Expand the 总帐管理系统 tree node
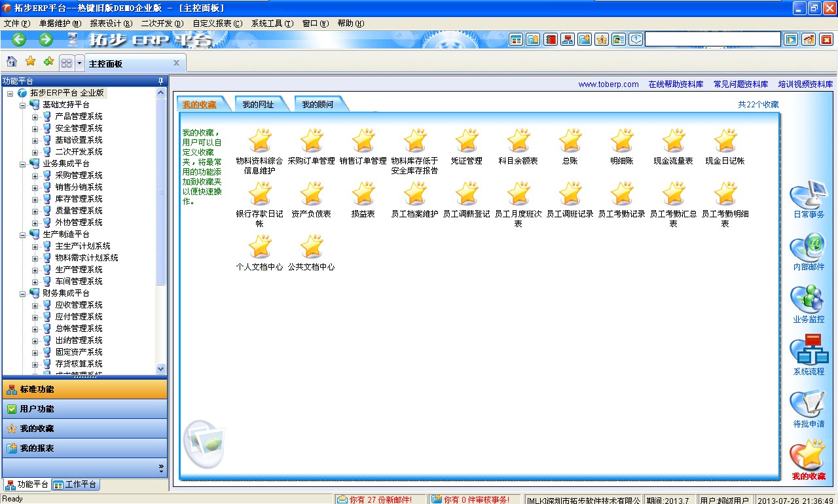Viewport: 838px width, 504px height. coord(35,329)
